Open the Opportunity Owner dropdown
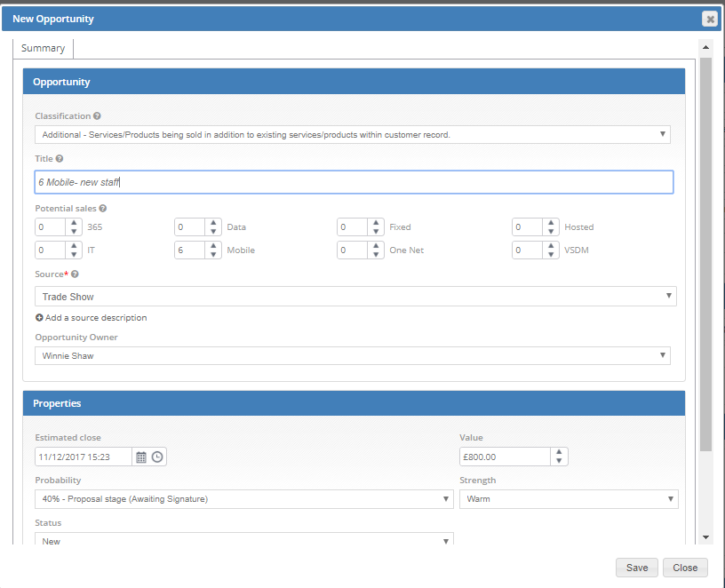725x588 pixels. coord(353,355)
